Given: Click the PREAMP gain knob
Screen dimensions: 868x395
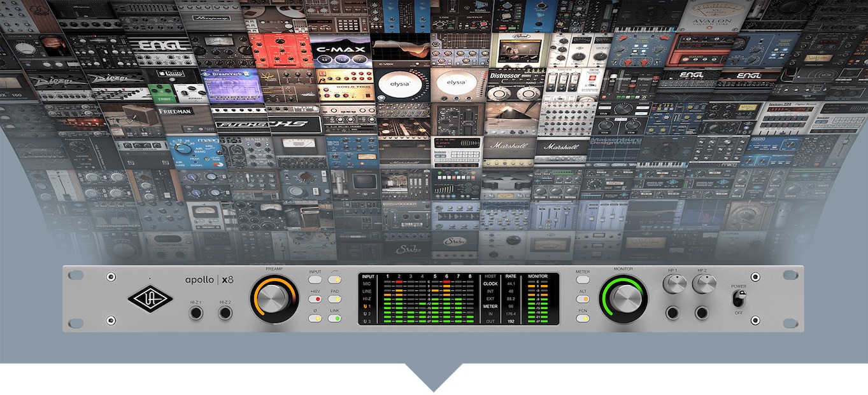Looking at the screenshot, I should tap(274, 298).
